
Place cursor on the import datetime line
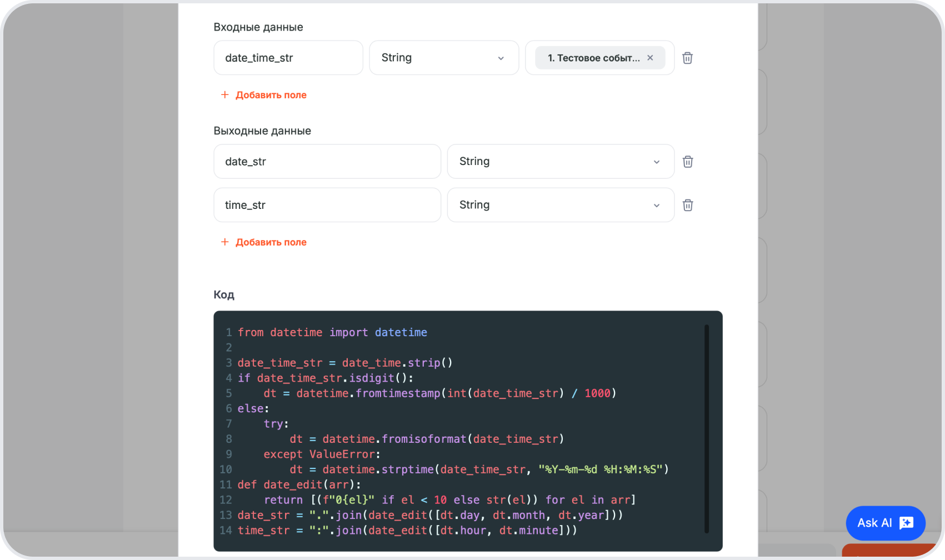332,332
